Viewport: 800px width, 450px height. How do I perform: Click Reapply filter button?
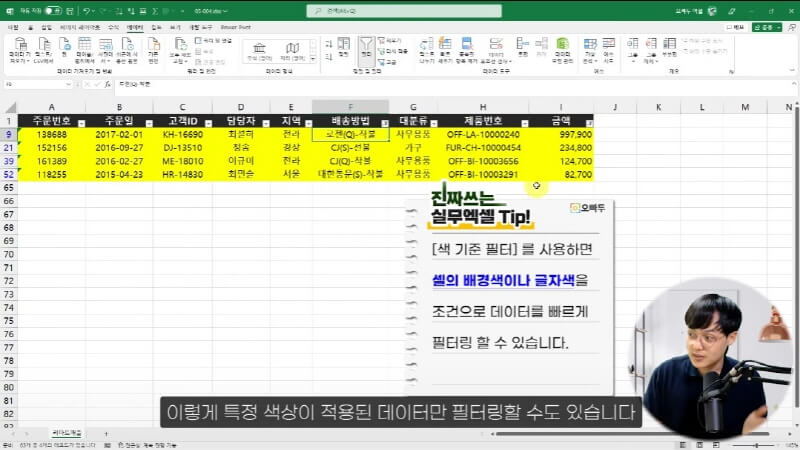click(393, 52)
